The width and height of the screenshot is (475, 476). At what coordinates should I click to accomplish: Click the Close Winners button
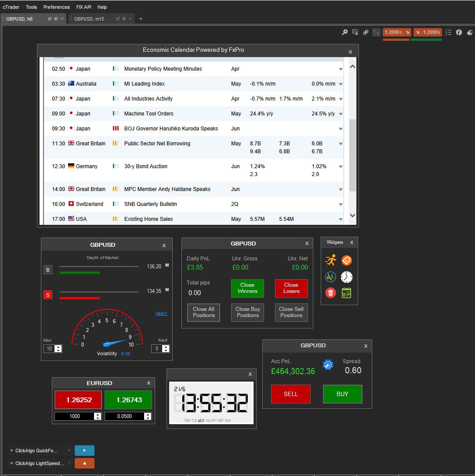point(247,288)
